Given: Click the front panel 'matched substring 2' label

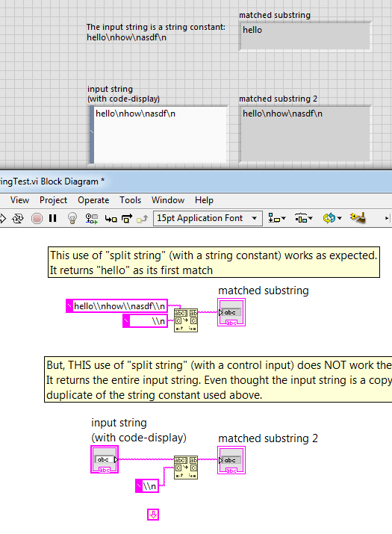Looking at the screenshot, I should (x=278, y=99).
